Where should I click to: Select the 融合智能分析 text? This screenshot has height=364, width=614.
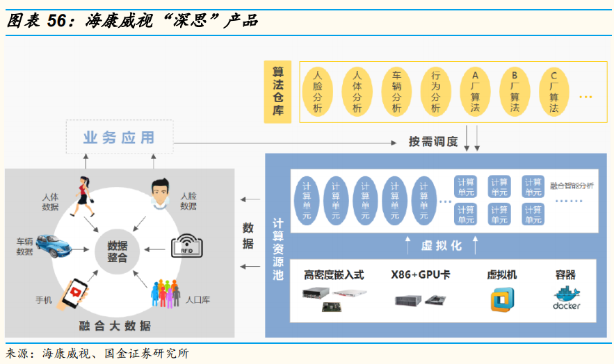tap(572, 185)
